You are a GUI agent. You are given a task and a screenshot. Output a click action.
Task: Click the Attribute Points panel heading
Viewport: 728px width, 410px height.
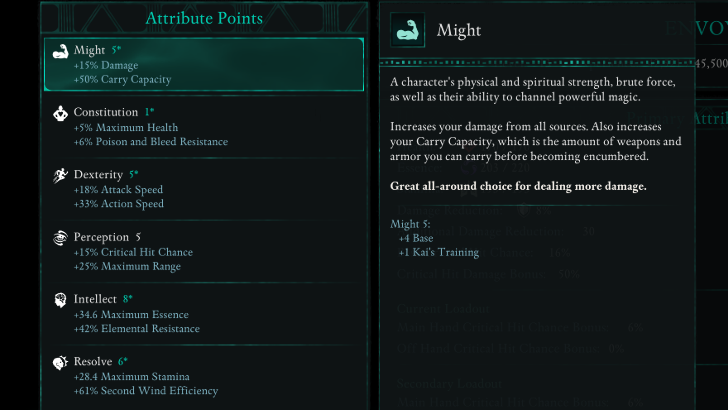click(x=205, y=18)
